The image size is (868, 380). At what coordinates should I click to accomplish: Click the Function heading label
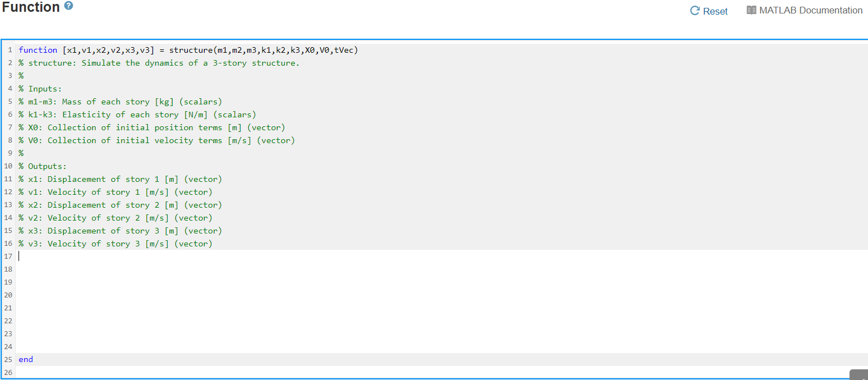tap(31, 7)
